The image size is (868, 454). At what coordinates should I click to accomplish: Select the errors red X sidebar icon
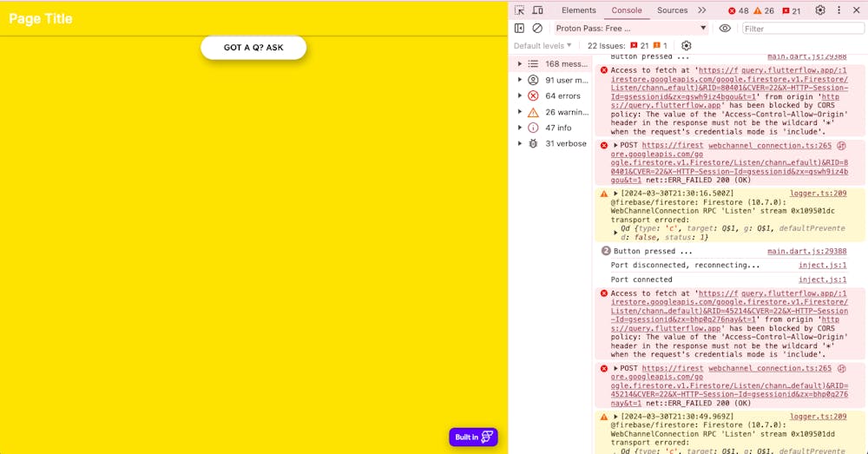[x=533, y=95]
